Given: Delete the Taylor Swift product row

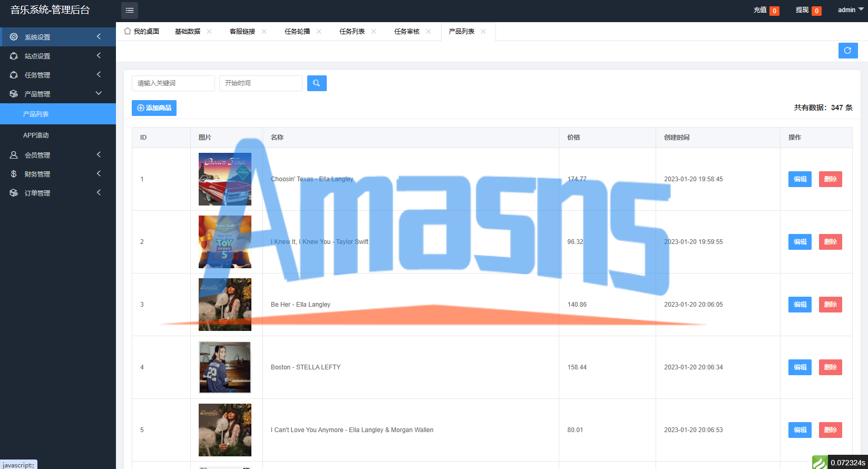Looking at the screenshot, I should [831, 242].
